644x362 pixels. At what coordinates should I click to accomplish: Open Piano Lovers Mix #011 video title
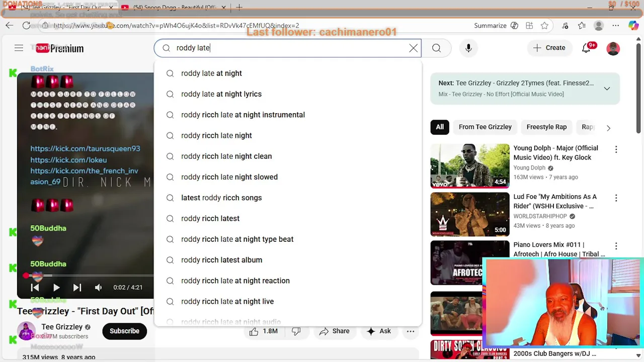(558, 249)
